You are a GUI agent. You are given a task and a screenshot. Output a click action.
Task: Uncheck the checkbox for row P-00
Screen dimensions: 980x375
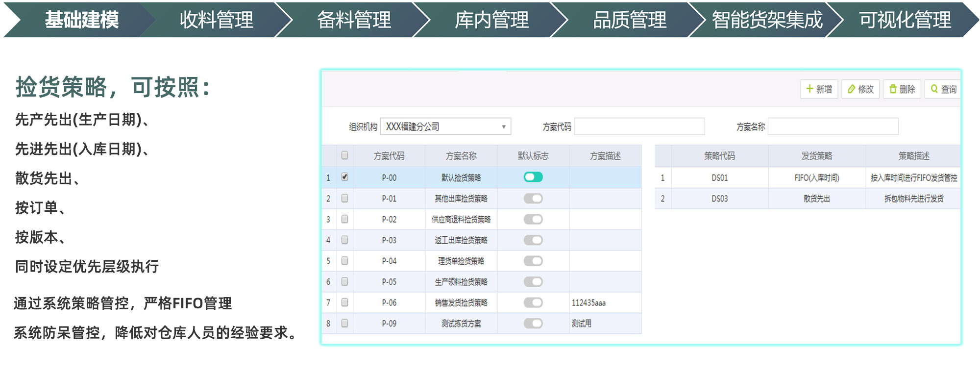(345, 177)
